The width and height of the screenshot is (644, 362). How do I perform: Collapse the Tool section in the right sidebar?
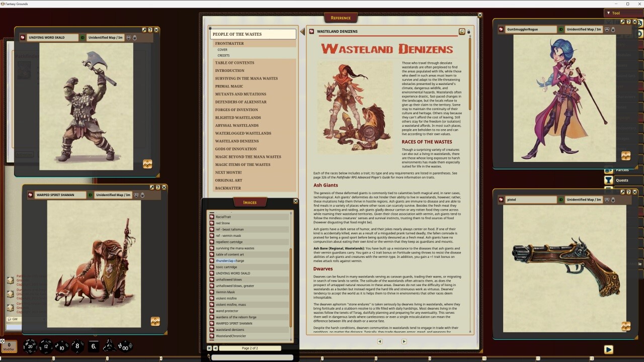point(609,13)
